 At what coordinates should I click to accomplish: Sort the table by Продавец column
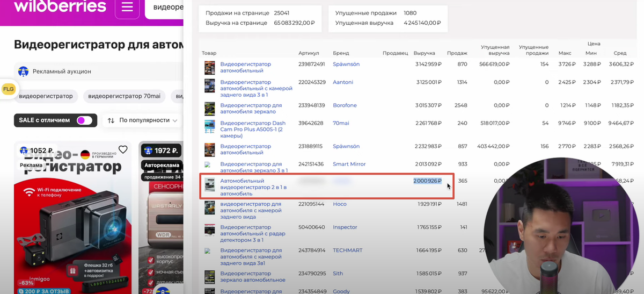click(x=396, y=53)
